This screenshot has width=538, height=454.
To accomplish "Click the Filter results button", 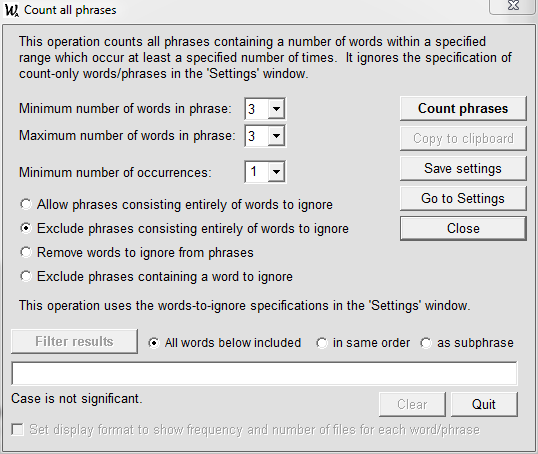I will 74,341.
